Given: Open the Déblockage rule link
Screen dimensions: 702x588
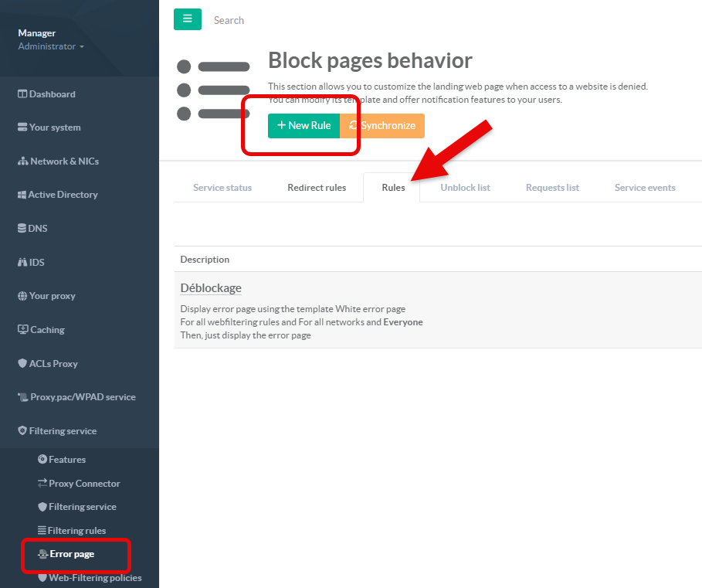Looking at the screenshot, I should click(211, 288).
